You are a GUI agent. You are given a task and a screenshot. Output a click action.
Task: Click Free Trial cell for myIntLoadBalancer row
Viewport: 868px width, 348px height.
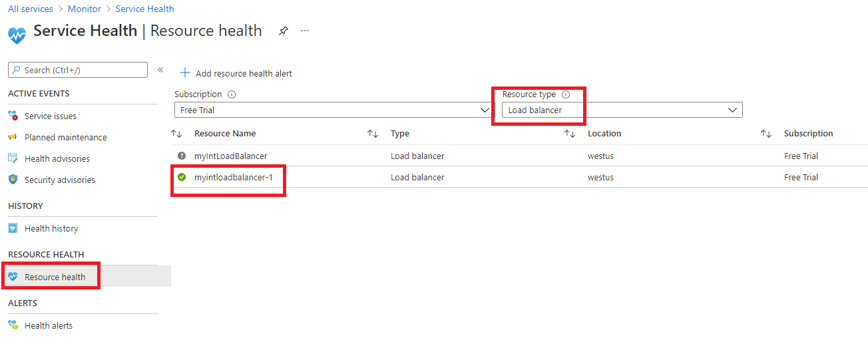pos(801,156)
